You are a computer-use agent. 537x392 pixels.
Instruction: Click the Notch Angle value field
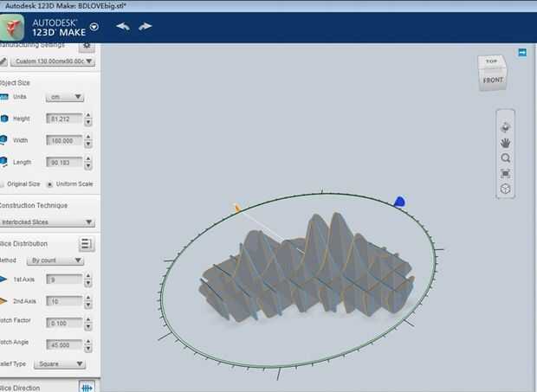pos(64,345)
